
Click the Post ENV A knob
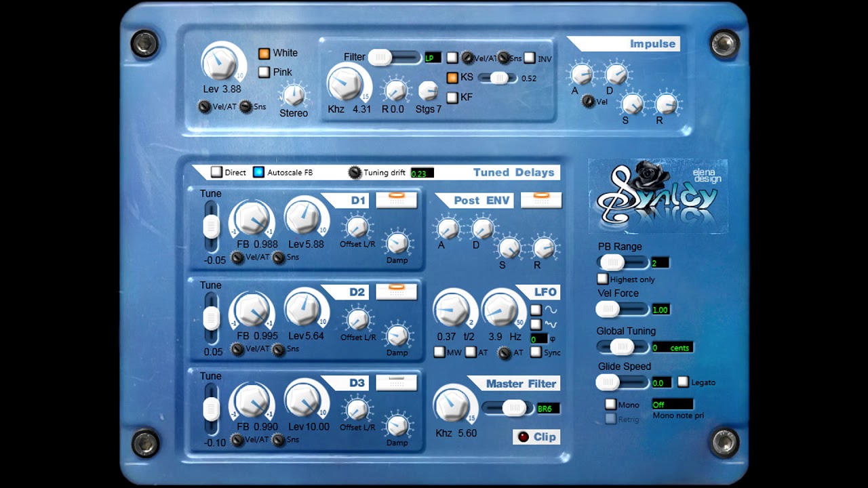coord(448,228)
